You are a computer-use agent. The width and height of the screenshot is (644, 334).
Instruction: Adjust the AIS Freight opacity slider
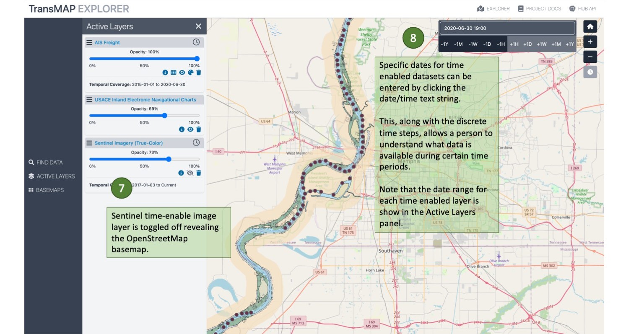pyautogui.click(x=144, y=59)
